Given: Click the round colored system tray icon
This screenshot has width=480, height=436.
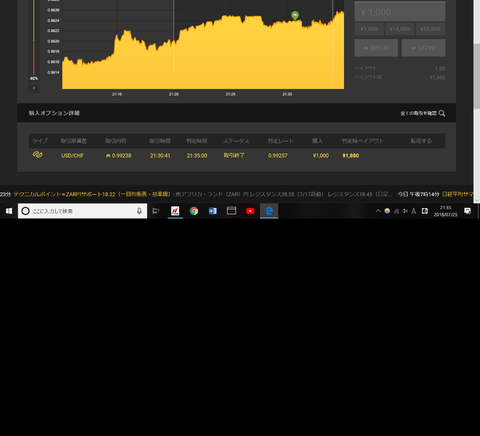Looking at the screenshot, I should pyautogui.click(x=387, y=211).
